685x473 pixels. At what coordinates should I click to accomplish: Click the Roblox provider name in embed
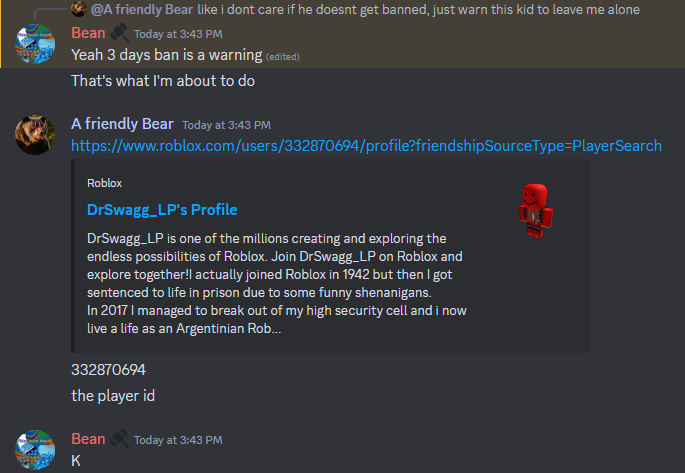pyautogui.click(x=104, y=183)
